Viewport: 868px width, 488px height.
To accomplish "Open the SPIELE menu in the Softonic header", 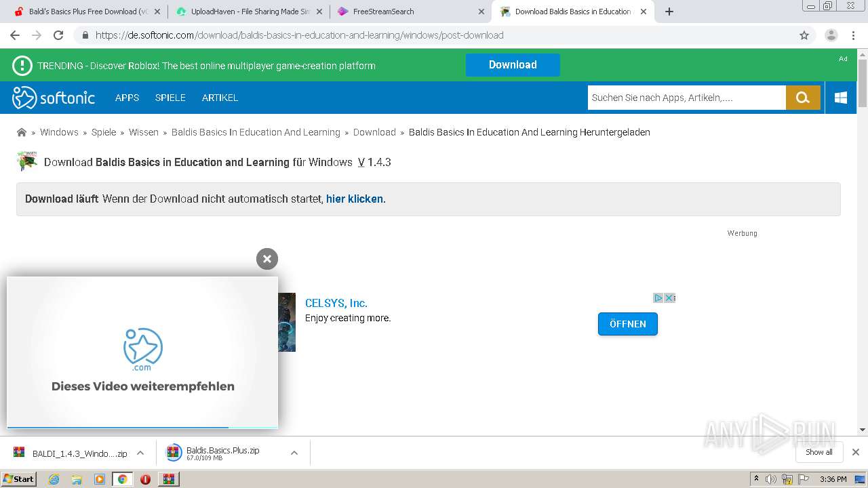I will coord(170,98).
